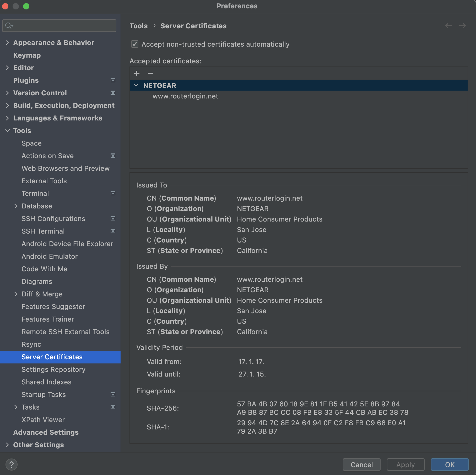Expand Build, Execution, Deployment section
The image size is (476, 475).
pos(7,105)
